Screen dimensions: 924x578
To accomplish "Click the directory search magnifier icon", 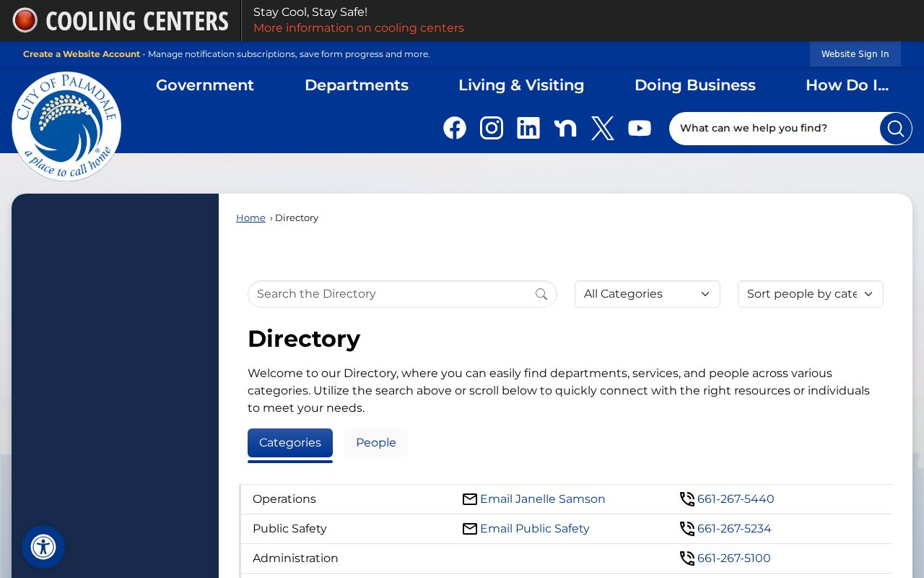I will tap(541, 294).
